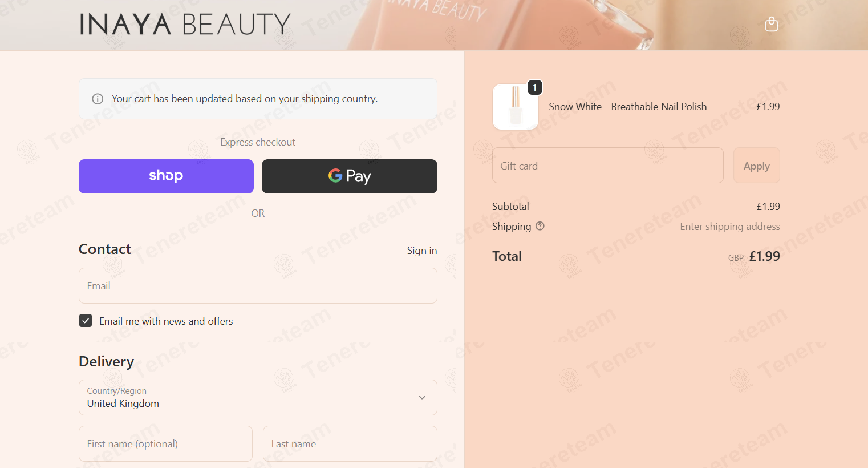Click the Sign in link
Viewport: 868px width, 468px height.
(x=422, y=251)
